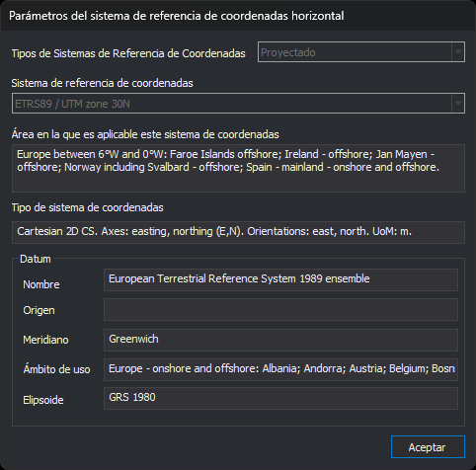The image size is (476, 470).
Task: Click the ETRS89 / UTM zone 30N combo box
Action: tap(238, 103)
